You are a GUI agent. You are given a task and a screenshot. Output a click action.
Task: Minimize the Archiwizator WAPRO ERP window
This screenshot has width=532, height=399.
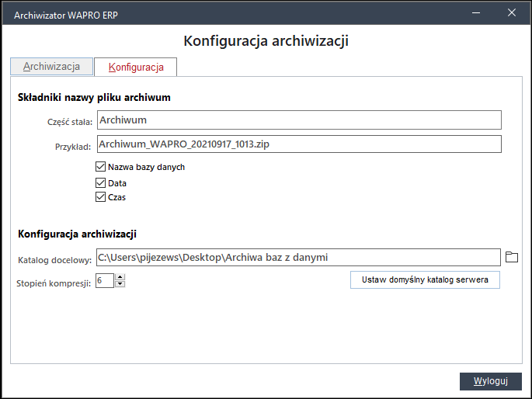click(x=476, y=13)
